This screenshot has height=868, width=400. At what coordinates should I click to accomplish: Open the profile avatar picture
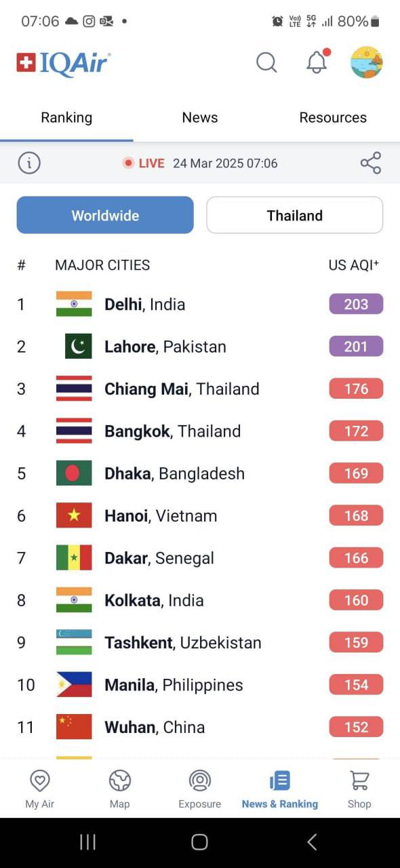[x=366, y=62]
